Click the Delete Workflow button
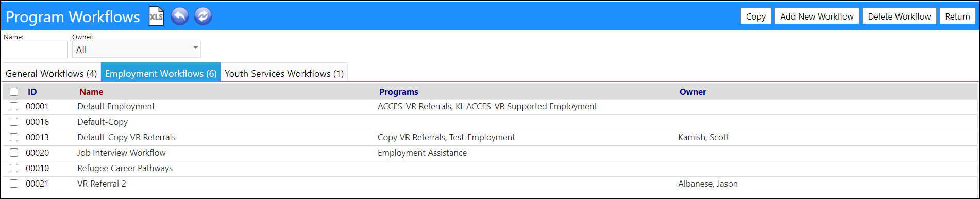 point(899,16)
